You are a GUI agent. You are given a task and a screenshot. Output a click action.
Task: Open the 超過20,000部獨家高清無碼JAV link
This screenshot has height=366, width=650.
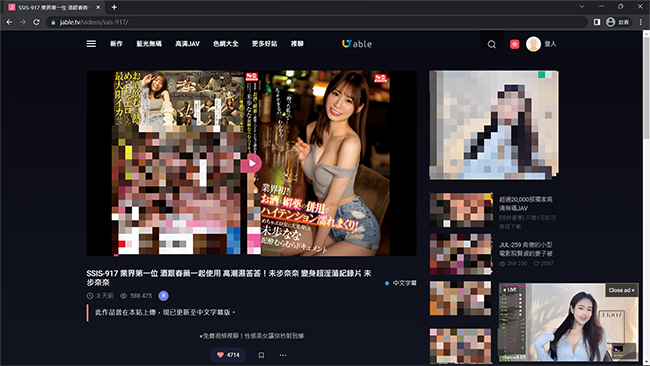[x=526, y=204]
